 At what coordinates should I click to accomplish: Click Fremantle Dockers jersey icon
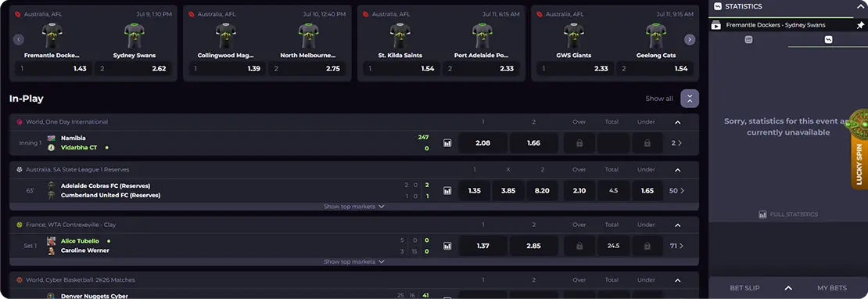52,35
